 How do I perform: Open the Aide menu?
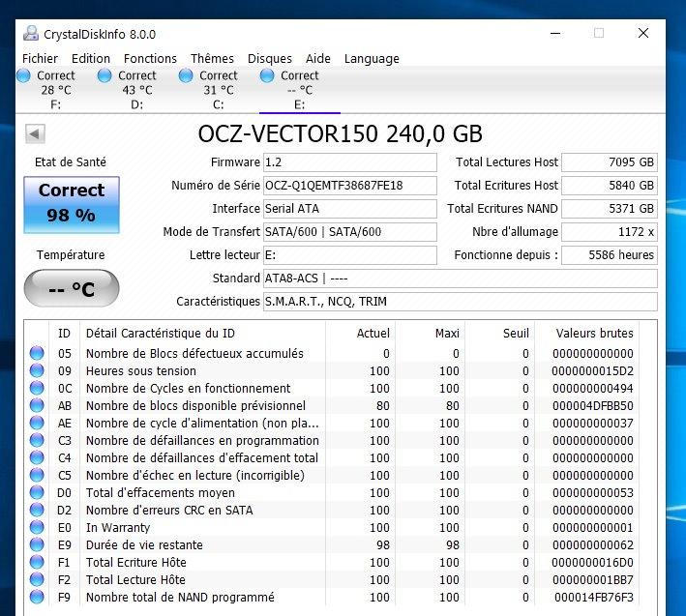pyautogui.click(x=318, y=59)
